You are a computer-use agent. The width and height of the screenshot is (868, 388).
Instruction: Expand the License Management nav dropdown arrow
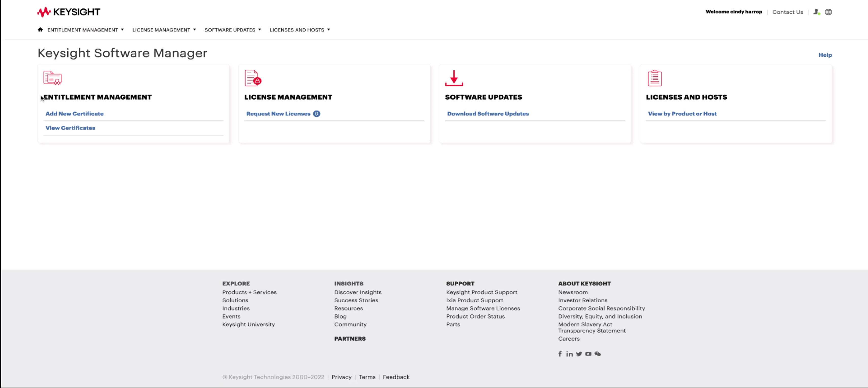click(x=195, y=30)
